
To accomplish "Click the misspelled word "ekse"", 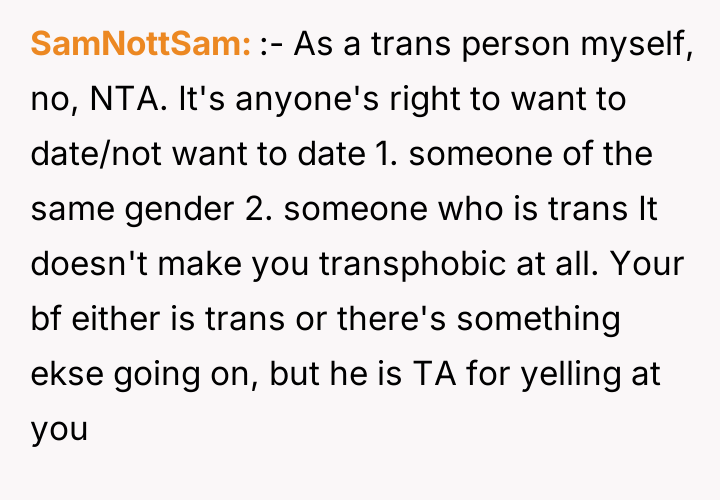I will [x=65, y=375].
